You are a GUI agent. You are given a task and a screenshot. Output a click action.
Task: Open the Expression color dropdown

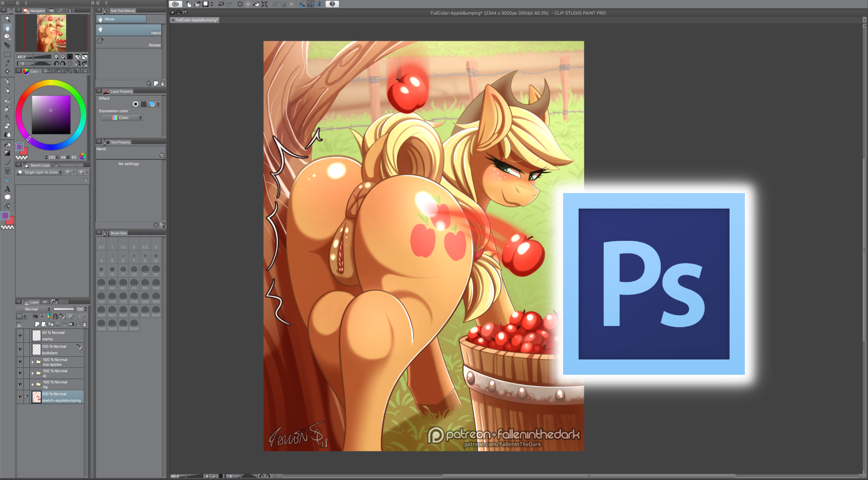(122, 118)
